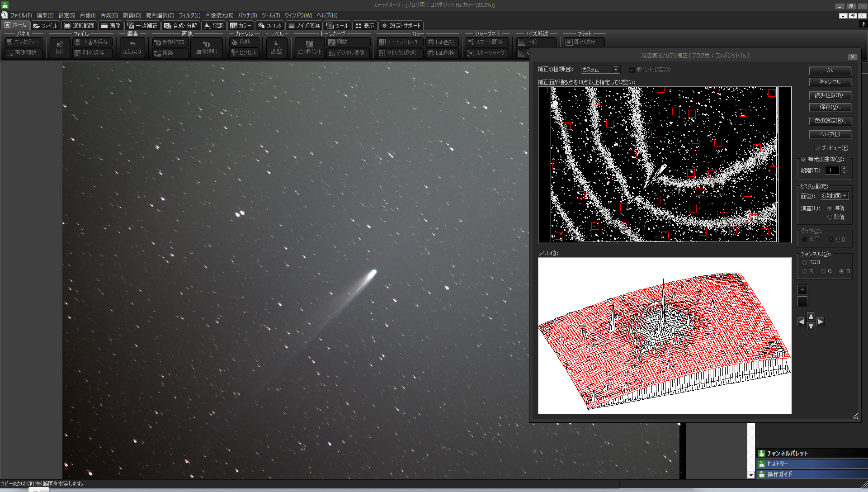Enable the プレビュー checkbox

click(817, 148)
